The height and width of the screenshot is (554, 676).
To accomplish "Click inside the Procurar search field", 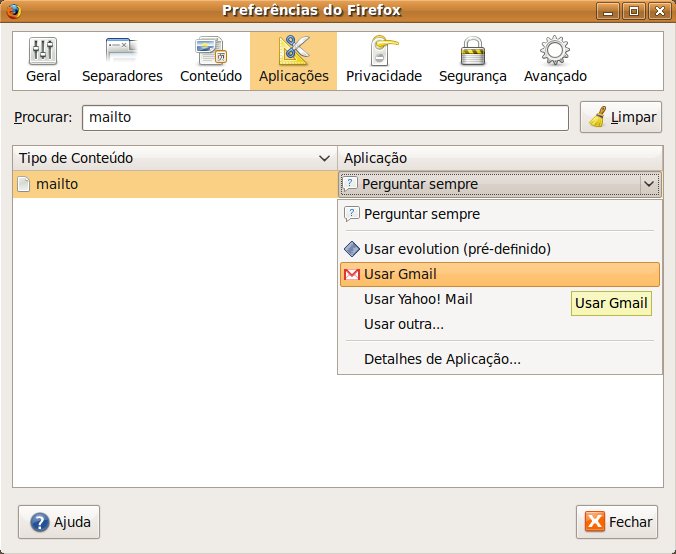I will [325, 117].
